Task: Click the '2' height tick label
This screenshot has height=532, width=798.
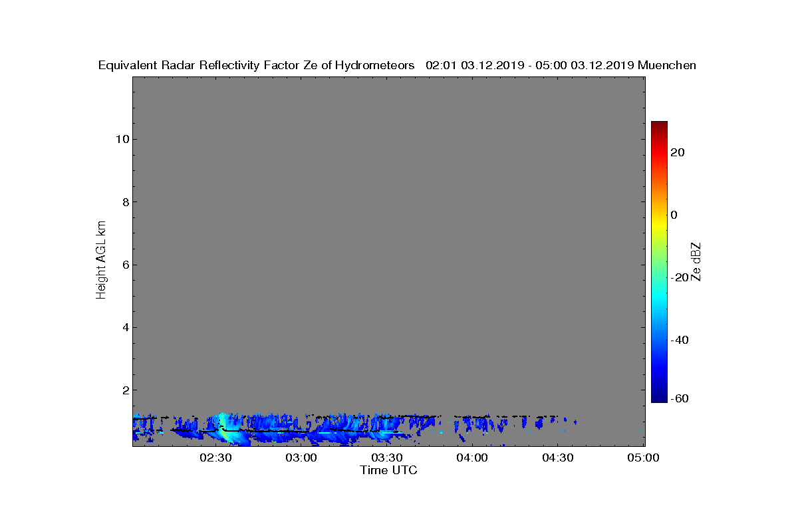Action: click(124, 390)
